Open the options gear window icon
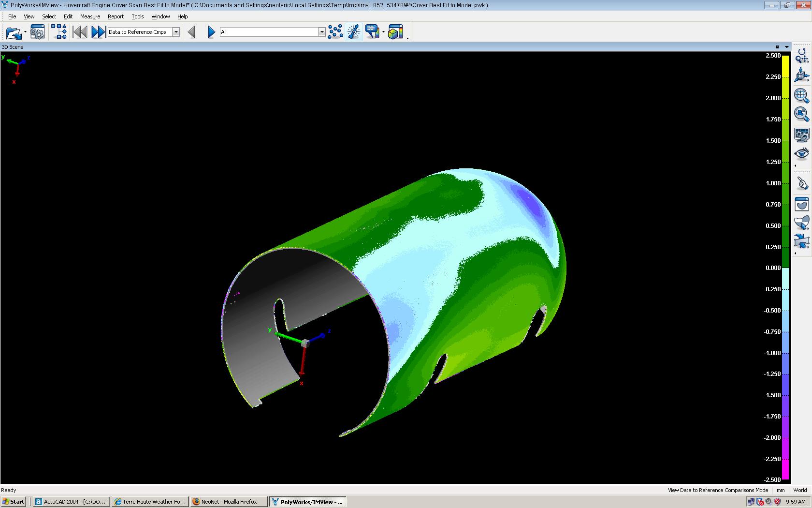The width and height of the screenshot is (812, 508). pyautogui.click(x=37, y=32)
